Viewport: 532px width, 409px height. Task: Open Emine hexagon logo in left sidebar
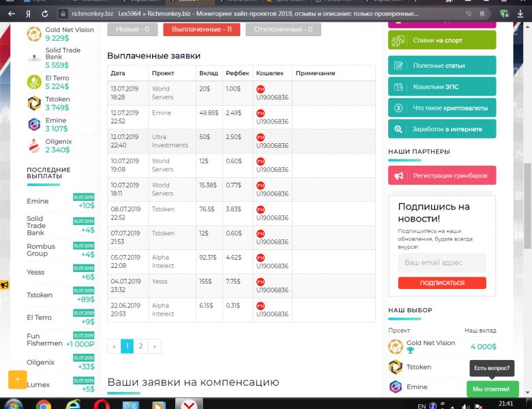[34, 125]
